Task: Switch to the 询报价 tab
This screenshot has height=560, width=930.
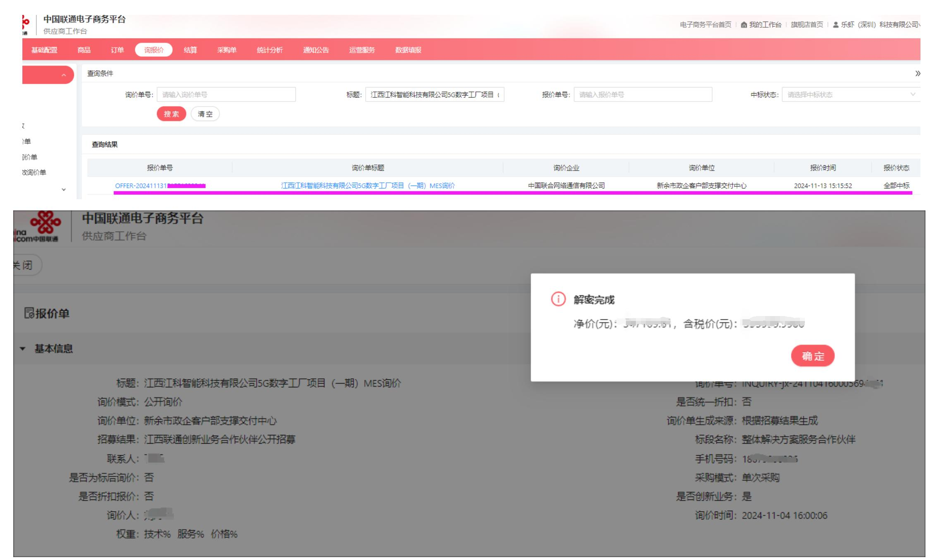Action: pyautogui.click(x=154, y=50)
